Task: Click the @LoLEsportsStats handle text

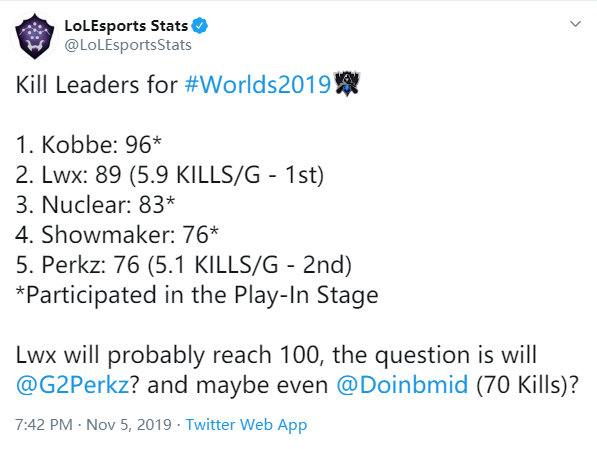Action: point(128,45)
